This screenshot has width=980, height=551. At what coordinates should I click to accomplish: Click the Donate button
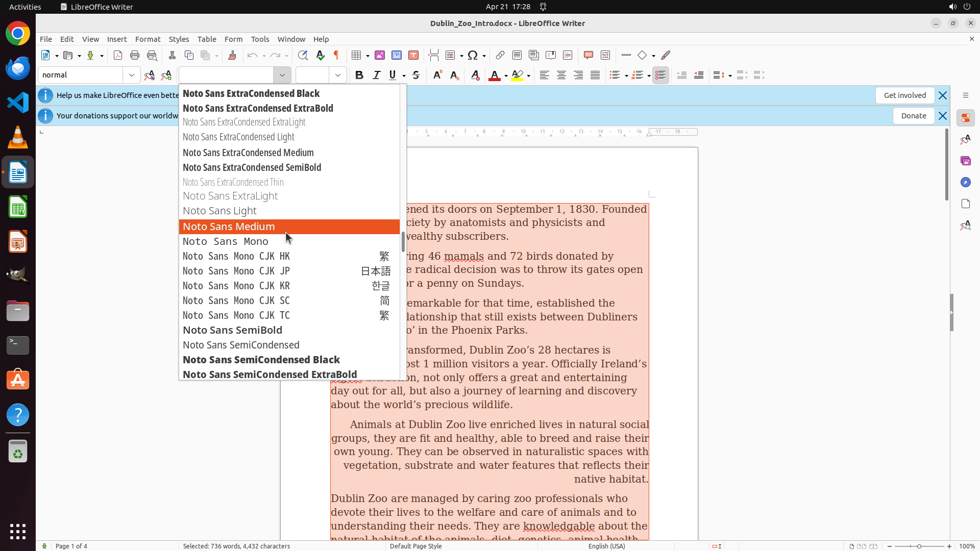point(913,116)
